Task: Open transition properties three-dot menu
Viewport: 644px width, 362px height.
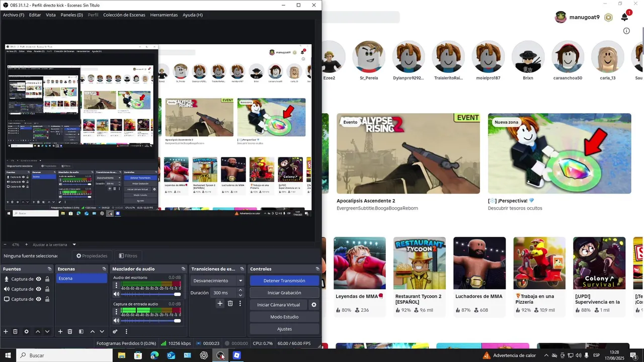Action: 240,303
